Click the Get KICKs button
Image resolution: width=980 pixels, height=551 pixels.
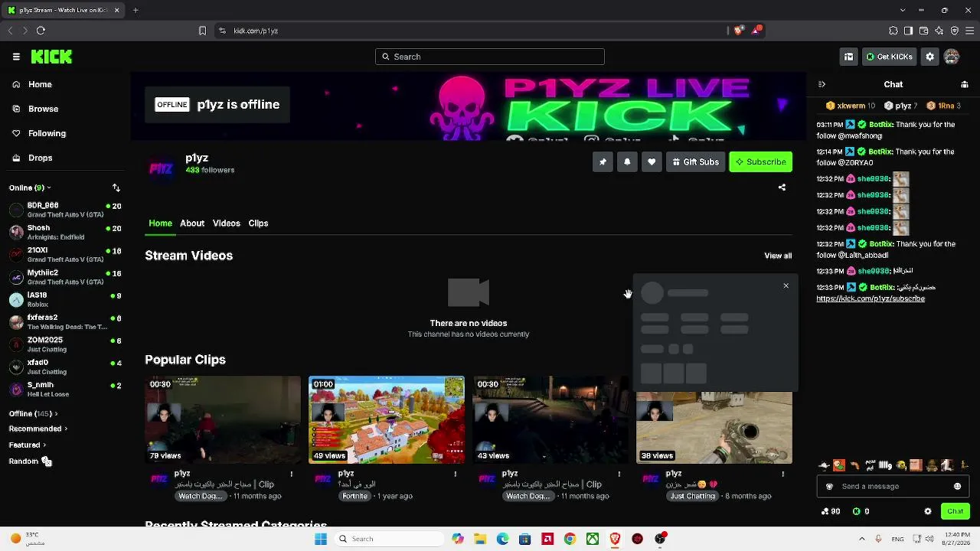889,57
